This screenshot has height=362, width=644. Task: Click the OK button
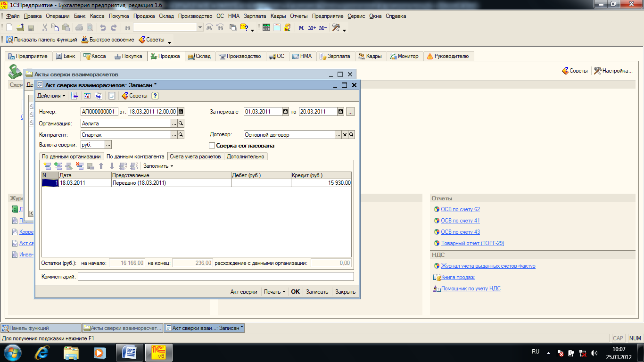[x=295, y=292]
